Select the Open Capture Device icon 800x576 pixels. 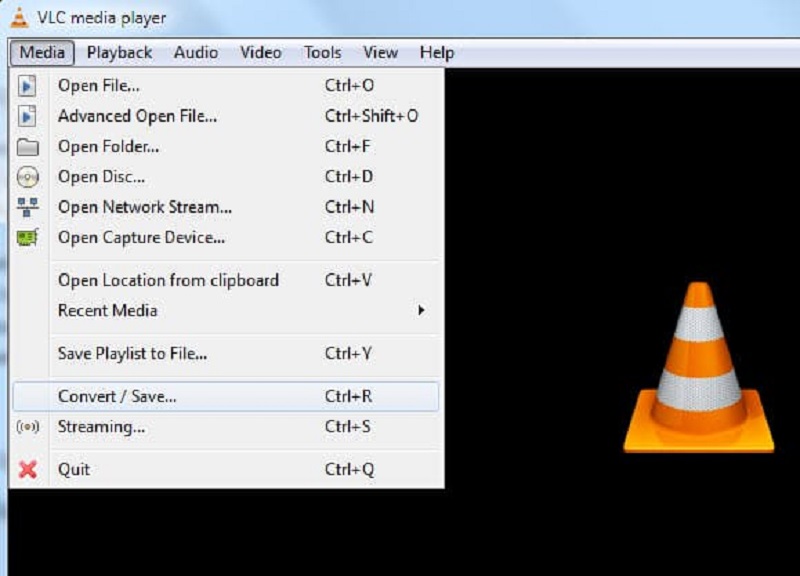[x=26, y=238]
